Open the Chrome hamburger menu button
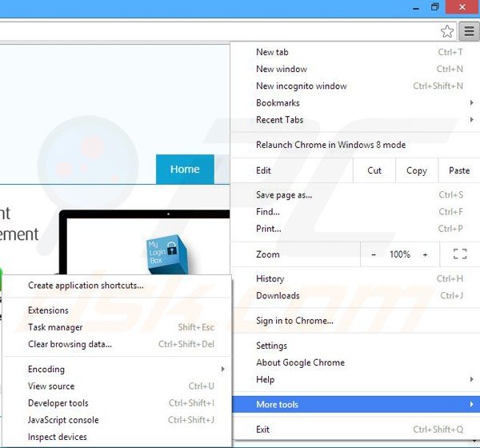Screen dimensions: 480x448 tap(469, 31)
